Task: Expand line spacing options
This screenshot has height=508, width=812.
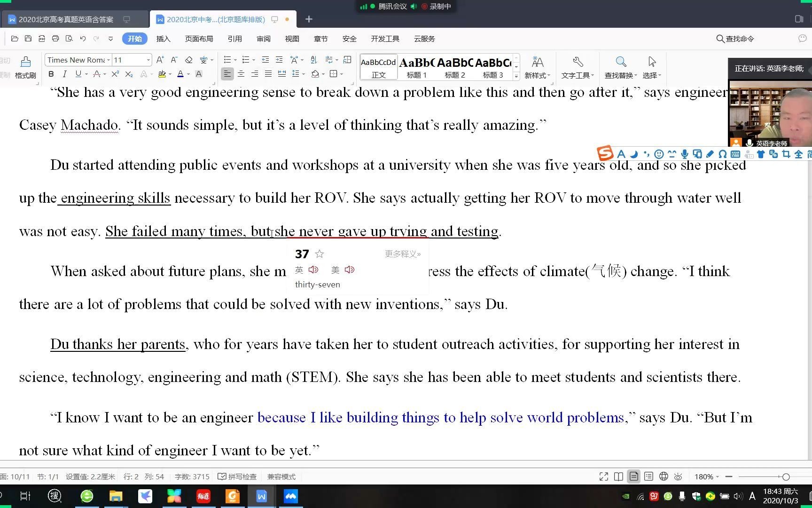Action: point(304,74)
